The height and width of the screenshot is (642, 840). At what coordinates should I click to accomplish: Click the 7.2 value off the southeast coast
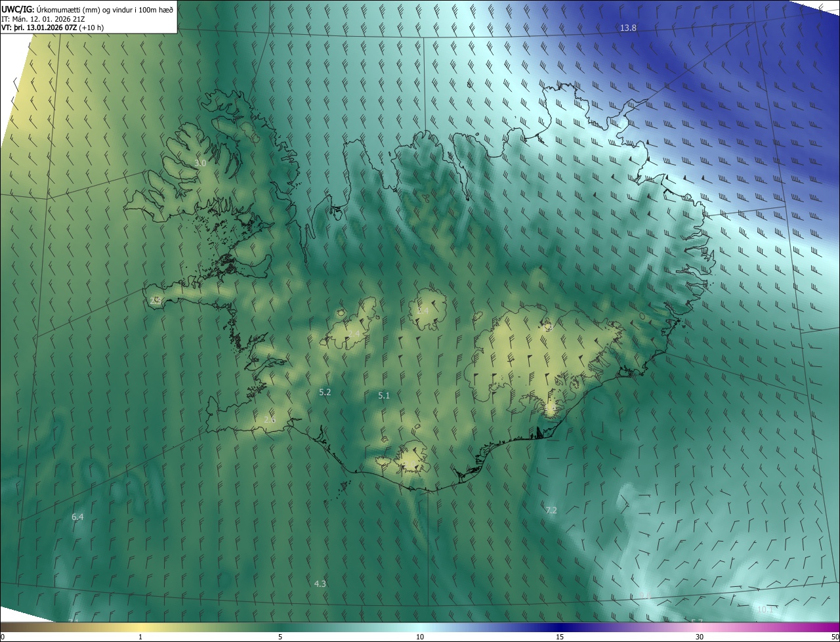click(551, 510)
